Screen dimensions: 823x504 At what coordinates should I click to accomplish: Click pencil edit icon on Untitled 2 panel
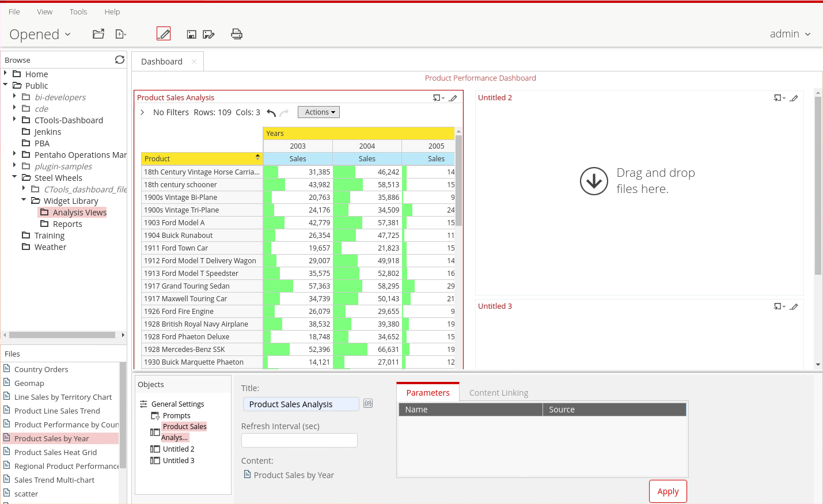tap(794, 98)
